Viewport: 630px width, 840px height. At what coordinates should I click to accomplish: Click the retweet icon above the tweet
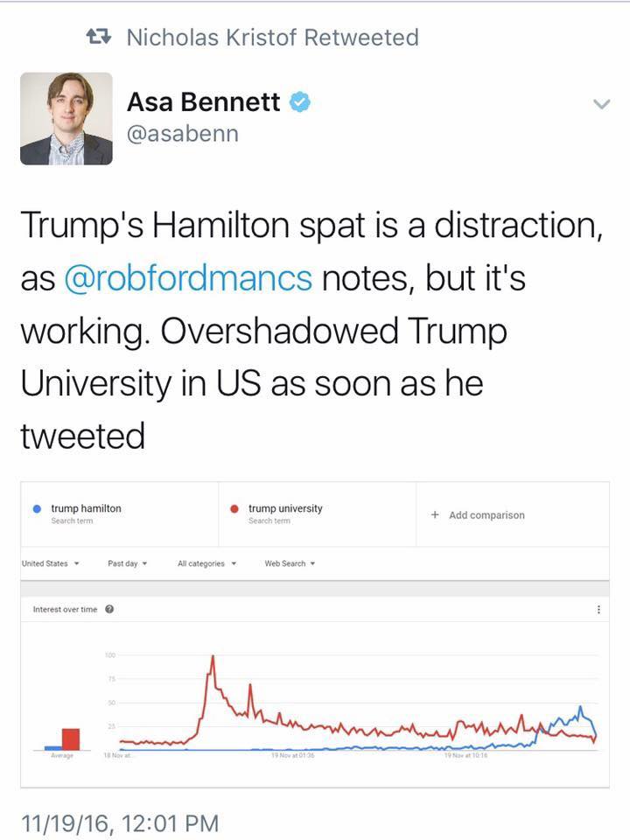pos(99,37)
